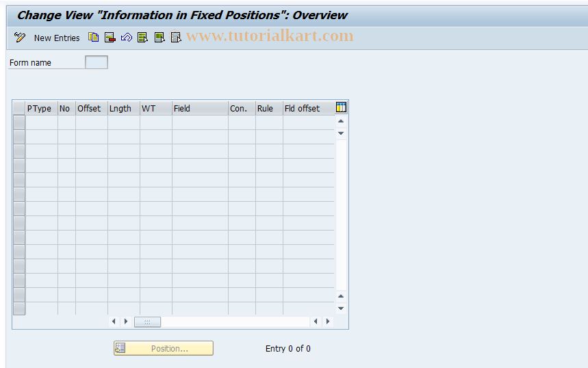
Task: Toggle display/change mode pencil icon
Action: (19, 38)
